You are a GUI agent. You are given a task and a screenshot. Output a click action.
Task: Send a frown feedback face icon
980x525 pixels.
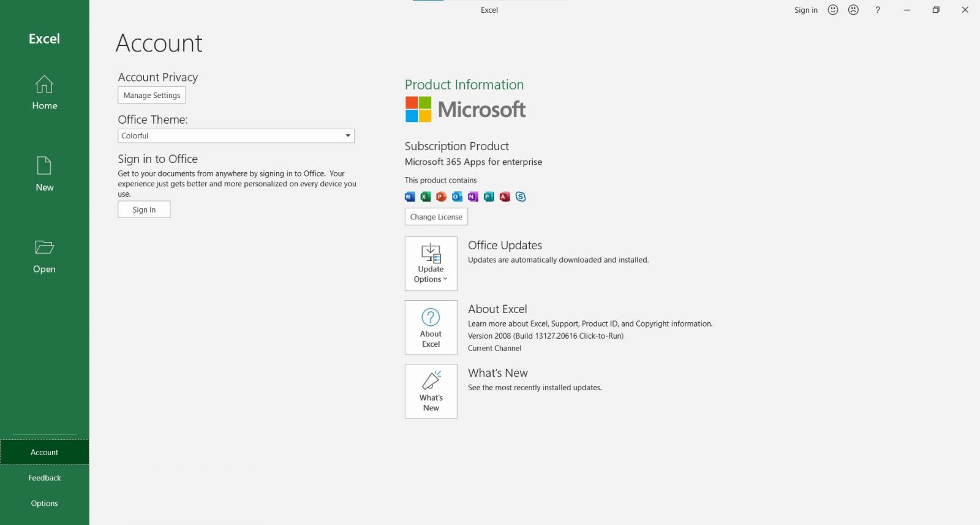pos(853,10)
